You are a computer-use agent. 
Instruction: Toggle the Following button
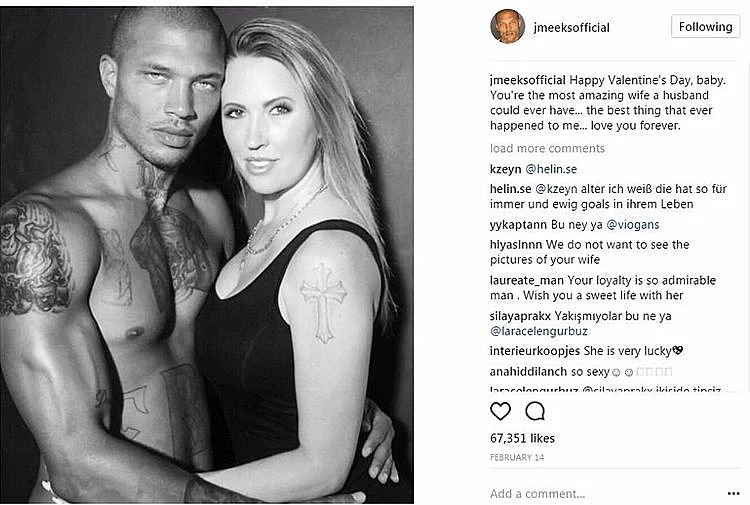click(704, 27)
